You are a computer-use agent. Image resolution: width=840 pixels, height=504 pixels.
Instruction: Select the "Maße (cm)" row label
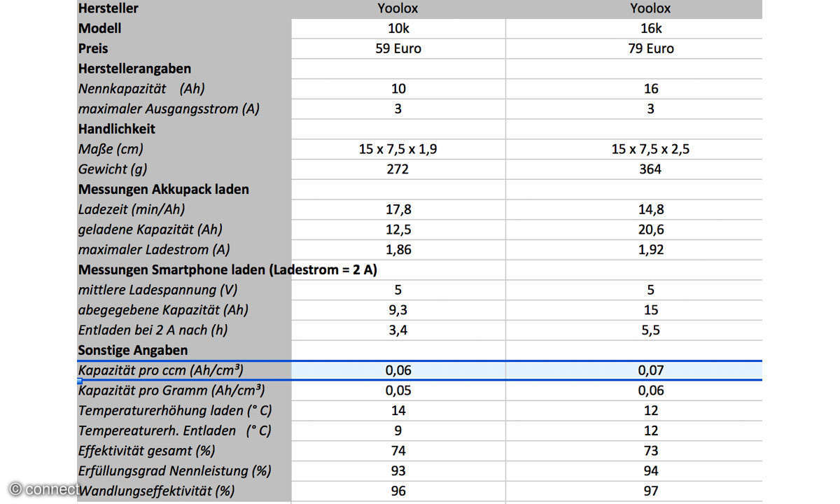[111, 149]
